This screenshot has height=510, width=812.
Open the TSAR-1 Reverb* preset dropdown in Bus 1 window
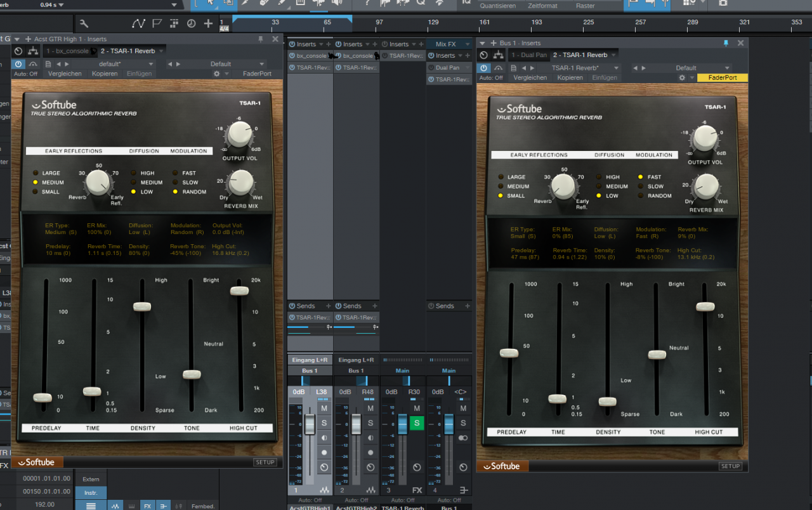(580, 68)
